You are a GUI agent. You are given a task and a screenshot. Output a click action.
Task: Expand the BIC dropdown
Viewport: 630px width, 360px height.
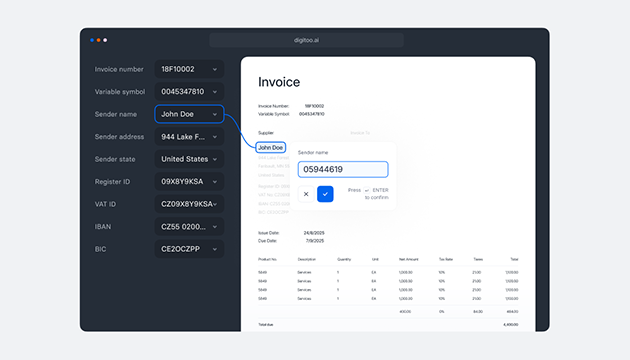189,249
